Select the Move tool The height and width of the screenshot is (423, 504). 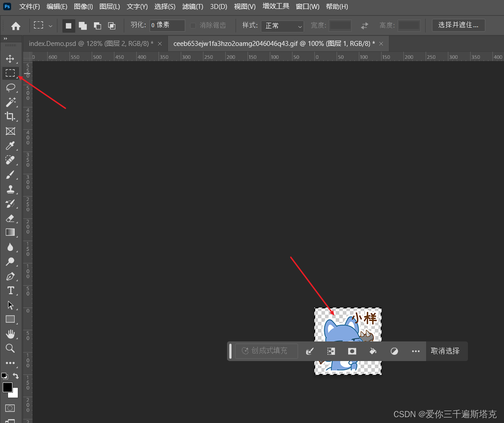click(10, 58)
